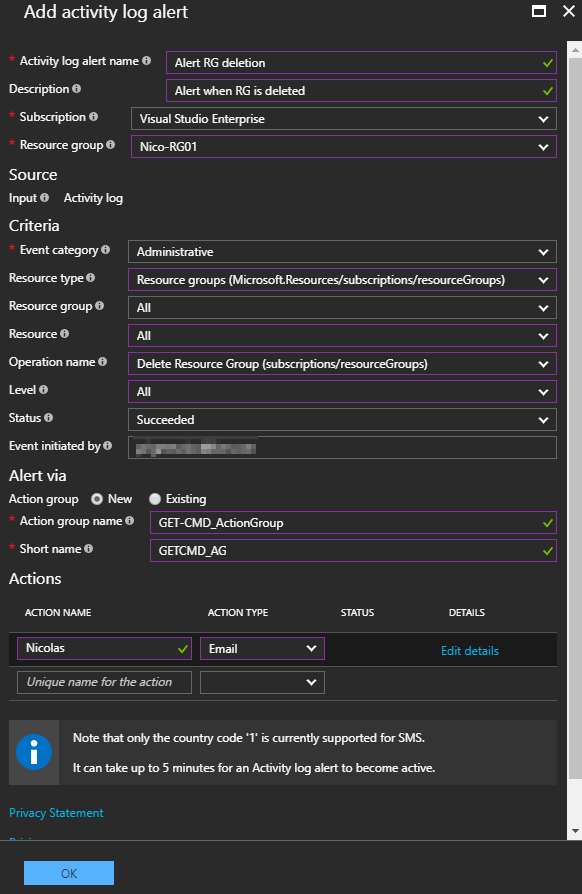This screenshot has width=582, height=894.
Task: Open the Status dropdown showing Succeeded
Action: coord(342,420)
